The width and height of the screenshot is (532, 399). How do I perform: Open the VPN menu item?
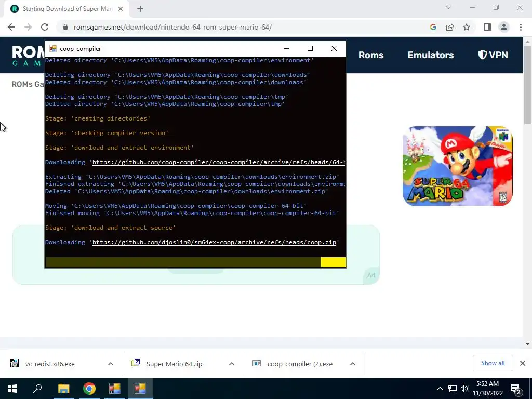coord(493,55)
